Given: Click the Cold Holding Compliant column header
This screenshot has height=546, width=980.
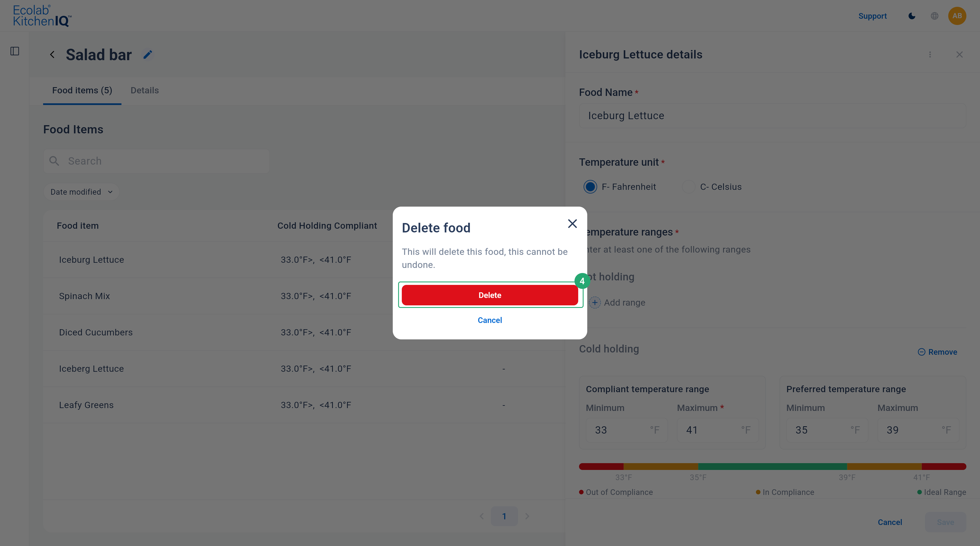Looking at the screenshot, I should click(327, 226).
